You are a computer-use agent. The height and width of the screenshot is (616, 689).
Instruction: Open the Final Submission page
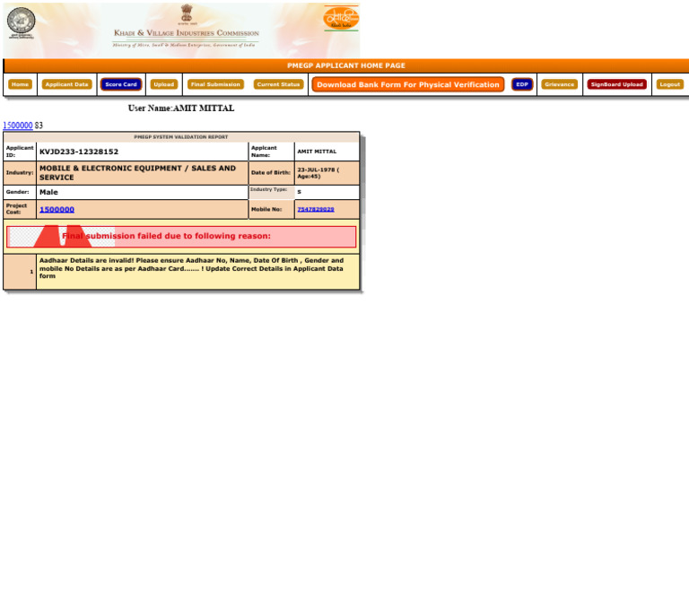215,84
